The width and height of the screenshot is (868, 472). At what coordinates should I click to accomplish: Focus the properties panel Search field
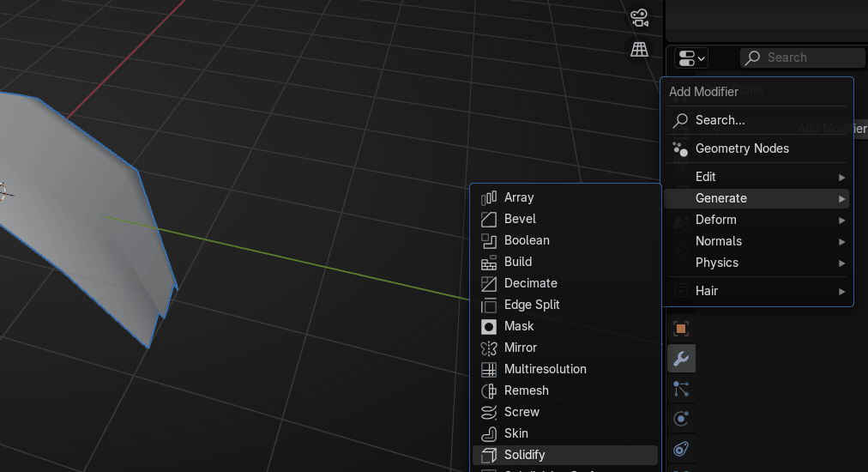click(802, 57)
